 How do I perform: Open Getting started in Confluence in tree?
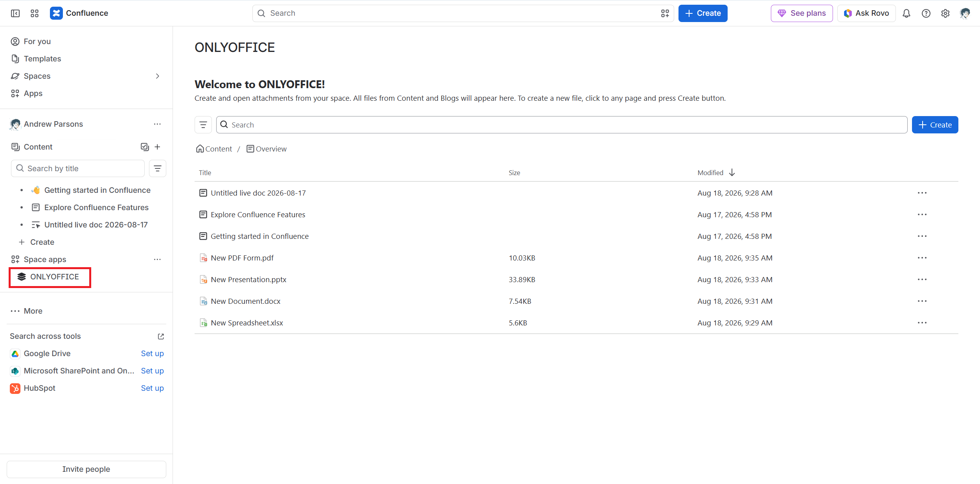tap(97, 190)
